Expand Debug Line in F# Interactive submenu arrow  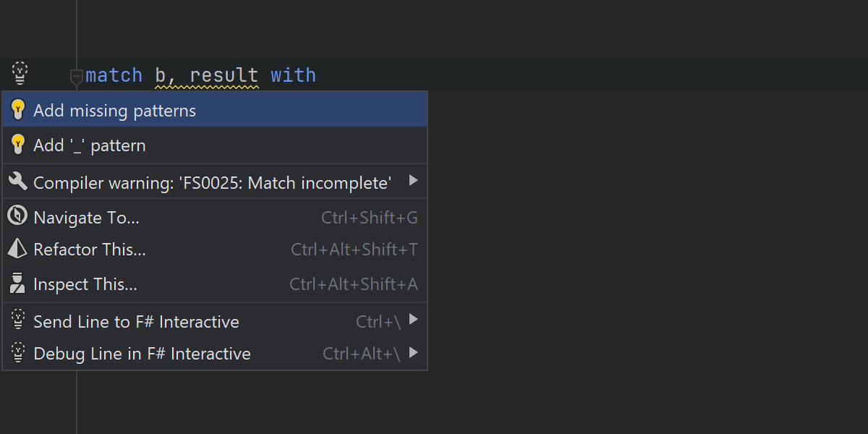click(413, 353)
